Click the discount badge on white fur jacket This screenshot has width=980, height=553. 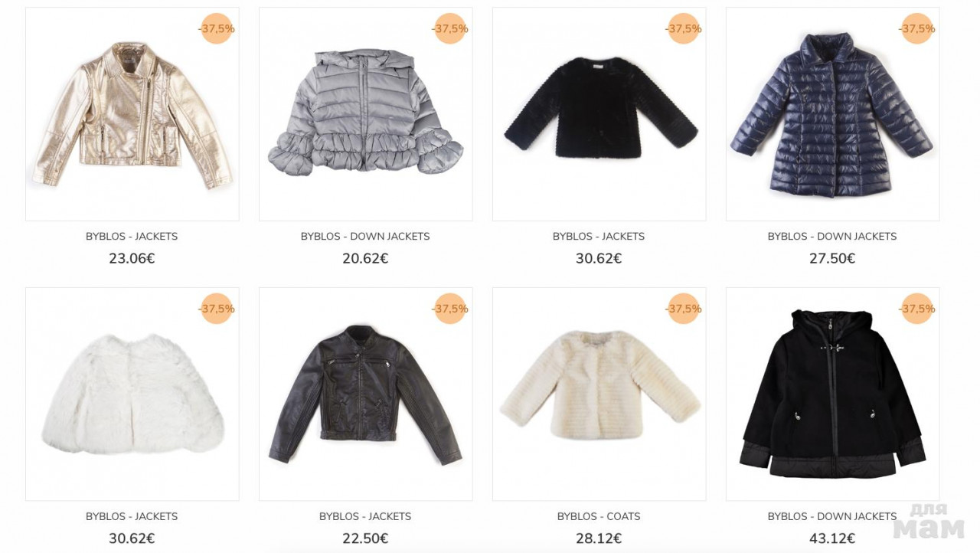point(217,309)
